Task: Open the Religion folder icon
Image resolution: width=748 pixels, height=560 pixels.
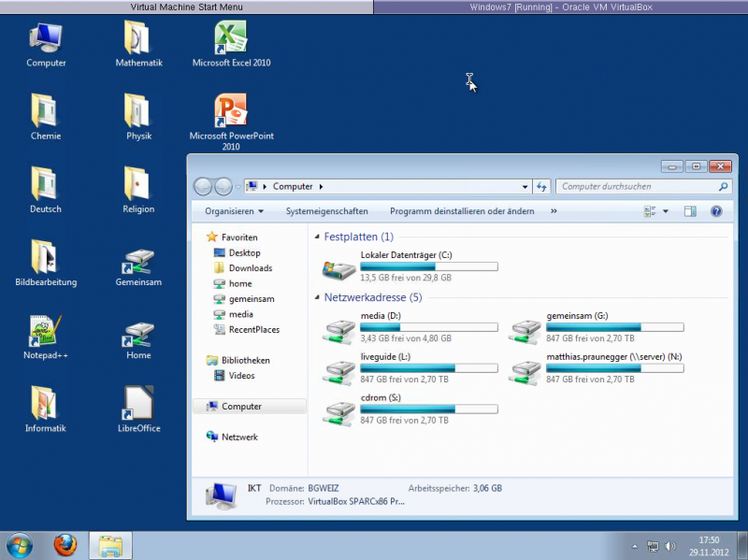Action: pyautogui.click(x=138, y=190)
